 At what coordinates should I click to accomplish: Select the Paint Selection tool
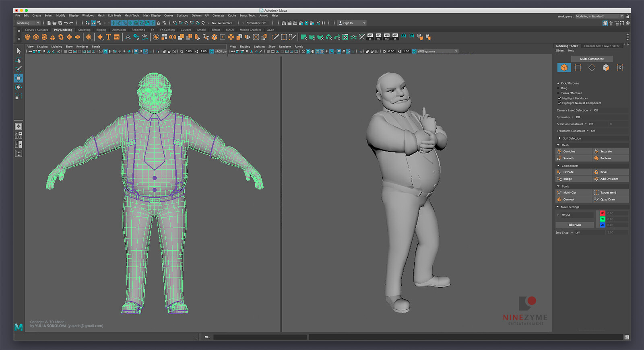[x=19, y=69]
